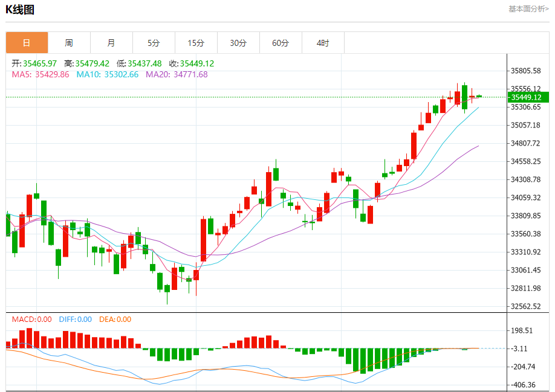The height and width of the screenshot is (392, 555).
Task: Click the 34558.25 axis label
Action: 525,161
